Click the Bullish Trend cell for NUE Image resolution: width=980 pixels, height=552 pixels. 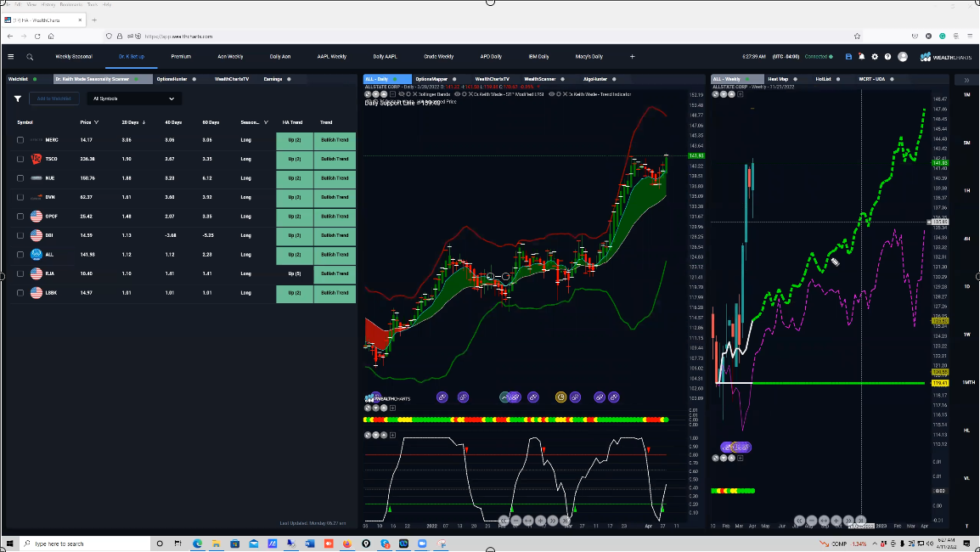pos(335,179)
